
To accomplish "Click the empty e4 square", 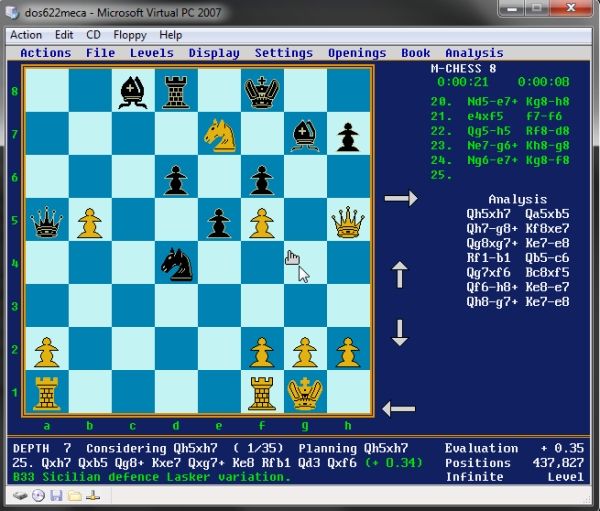I will click(x=219, y=262).
